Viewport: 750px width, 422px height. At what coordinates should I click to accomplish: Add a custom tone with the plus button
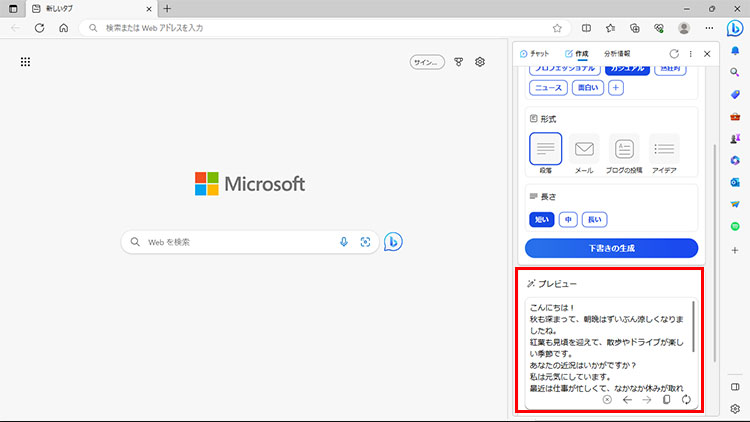pos(616,88)
